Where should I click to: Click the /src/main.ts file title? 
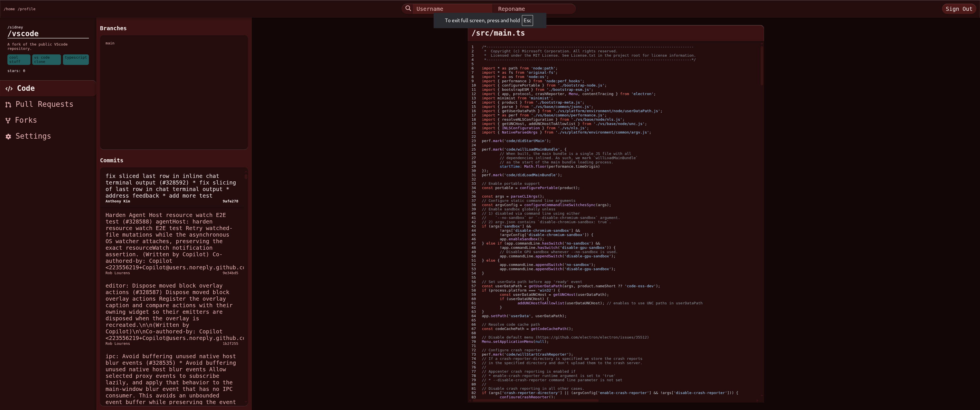tap(498, 33)
